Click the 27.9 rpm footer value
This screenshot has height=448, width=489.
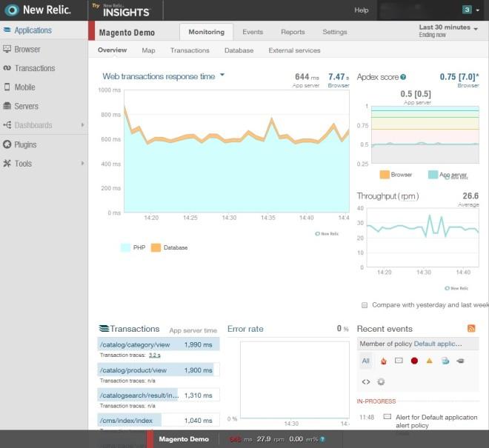pos(270,439)
